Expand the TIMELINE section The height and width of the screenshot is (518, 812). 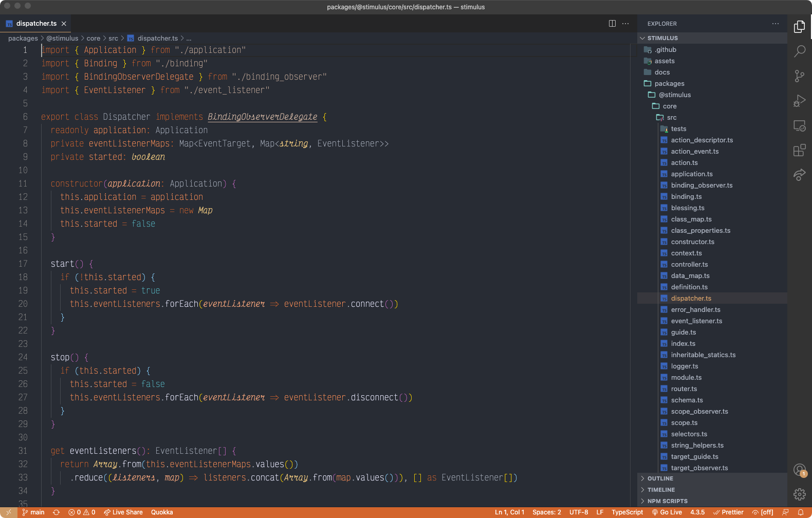pyautogui.click(x=661, y=490)
